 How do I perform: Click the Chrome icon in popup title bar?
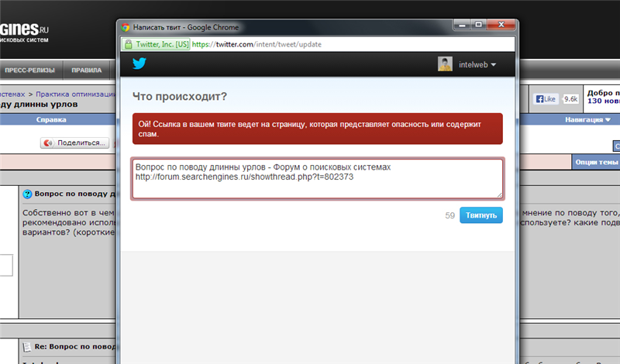coord(126,27)
